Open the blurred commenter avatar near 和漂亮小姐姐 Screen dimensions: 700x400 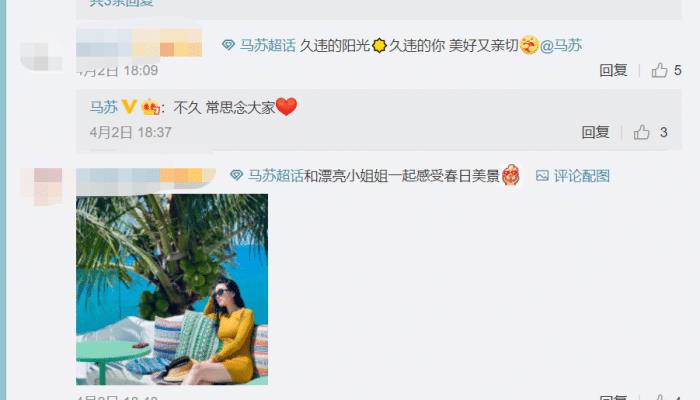click(42, 186)
